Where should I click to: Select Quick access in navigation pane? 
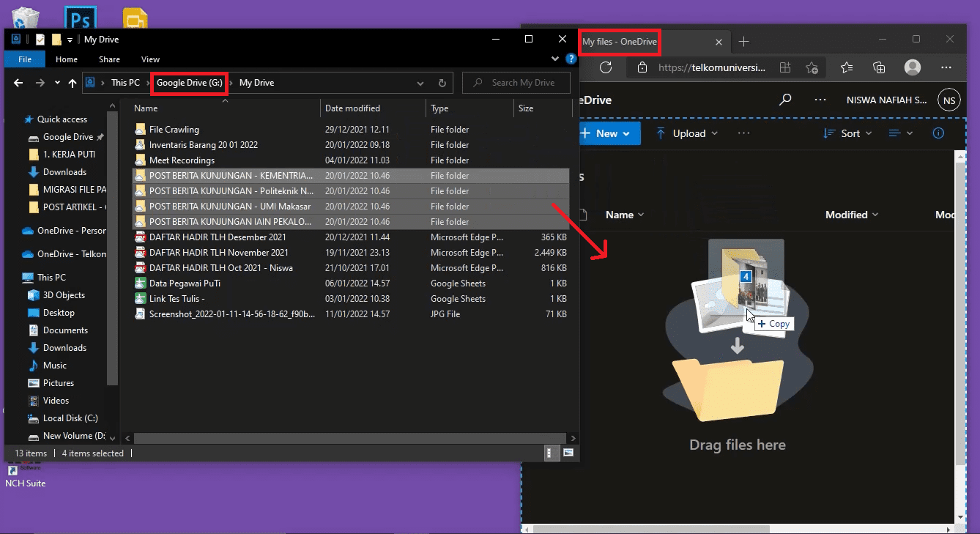tap(62, 119)
